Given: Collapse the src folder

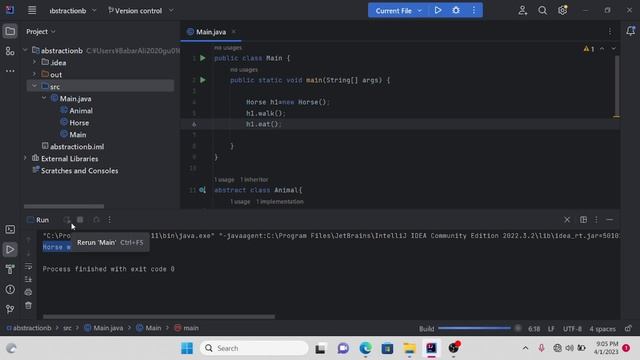Looking at the screenshot, I should tap(34, 86).
